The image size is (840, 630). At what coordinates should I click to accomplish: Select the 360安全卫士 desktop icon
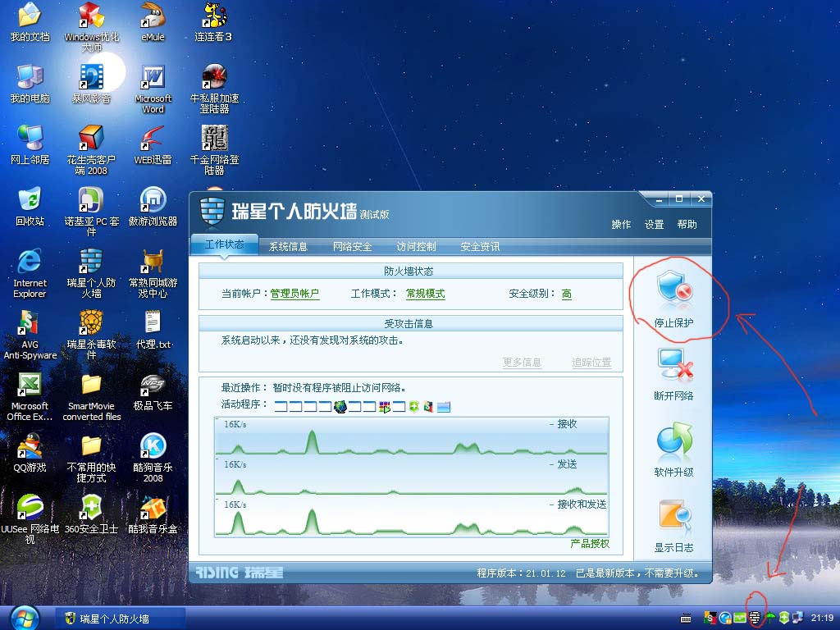[x=91, y=514]
